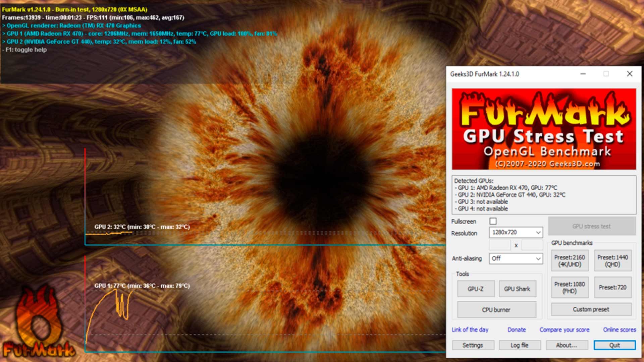Open the CPU burner tool
This screenshot has width=644, height=362.
(x=496, y=310)
